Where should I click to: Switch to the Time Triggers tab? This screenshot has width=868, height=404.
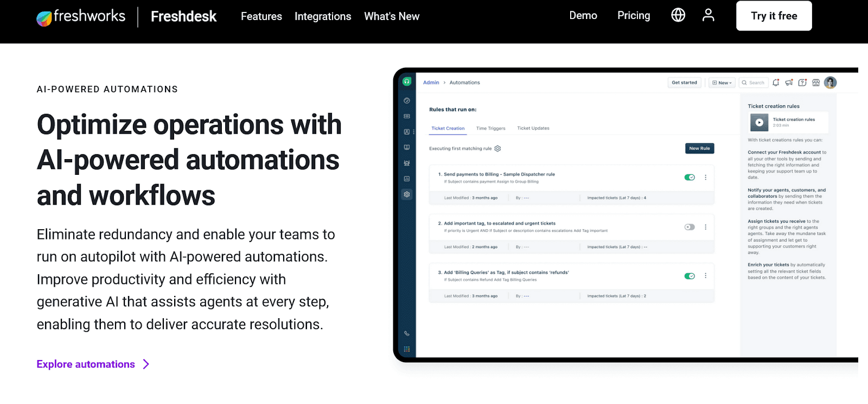coord(490,129)
